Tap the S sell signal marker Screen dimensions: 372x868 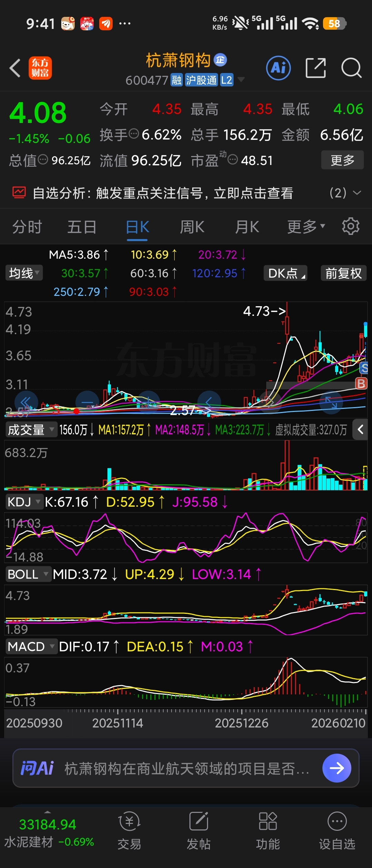point(364,368)
